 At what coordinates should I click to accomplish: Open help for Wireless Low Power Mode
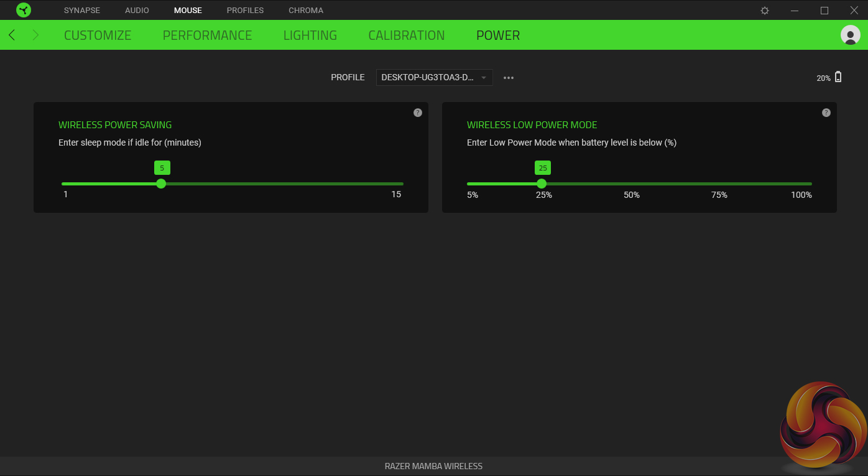tap(826, 113)
